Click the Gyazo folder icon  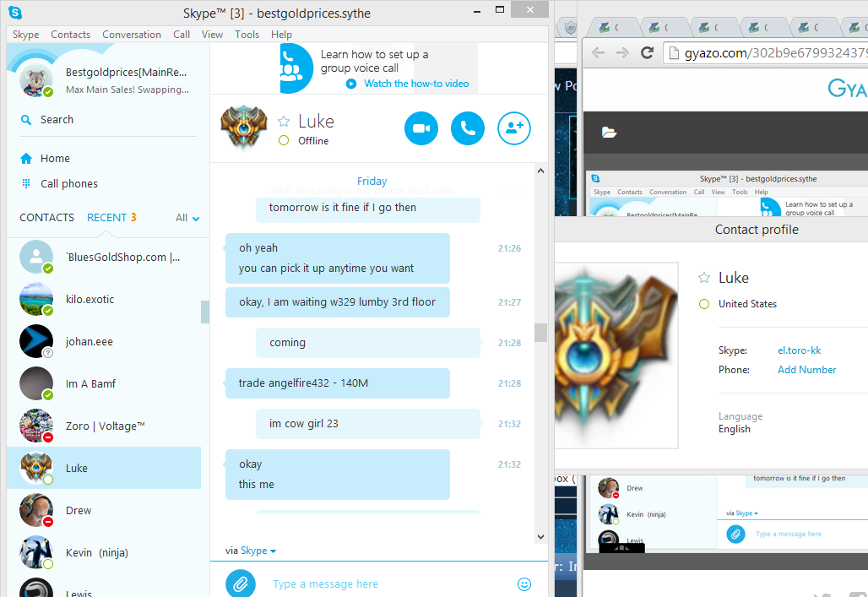click(609, 133)
